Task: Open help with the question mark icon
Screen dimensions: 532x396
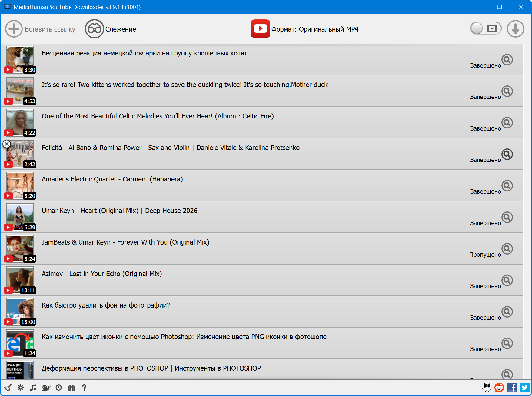Action: [84, 388]
